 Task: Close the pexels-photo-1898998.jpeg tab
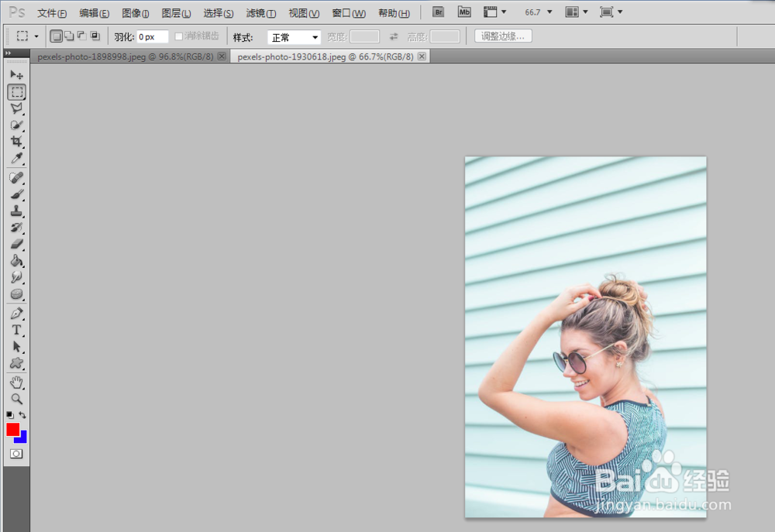[x=222, y=57]
